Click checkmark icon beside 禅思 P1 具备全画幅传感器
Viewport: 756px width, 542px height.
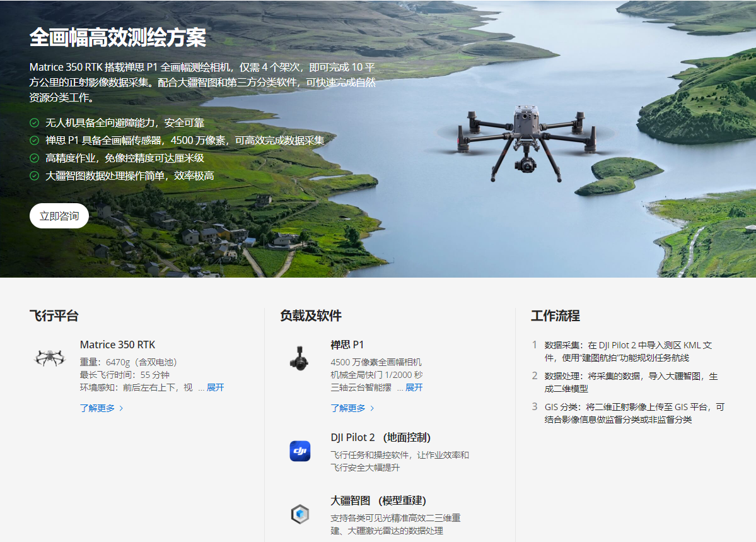[35, 141]
